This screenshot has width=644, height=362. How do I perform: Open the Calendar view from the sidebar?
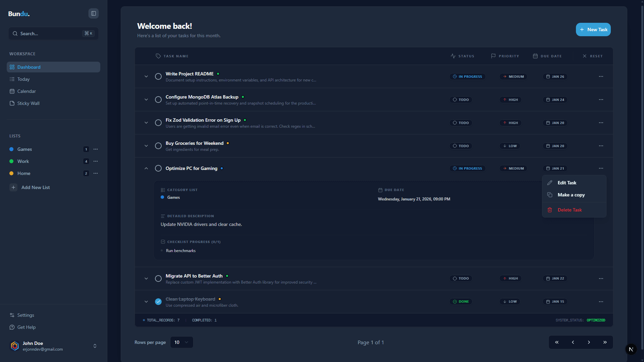(12, 91)
